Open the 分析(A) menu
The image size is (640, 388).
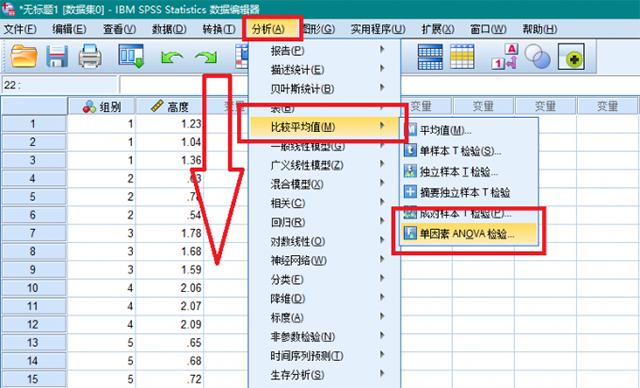(268, 29)
